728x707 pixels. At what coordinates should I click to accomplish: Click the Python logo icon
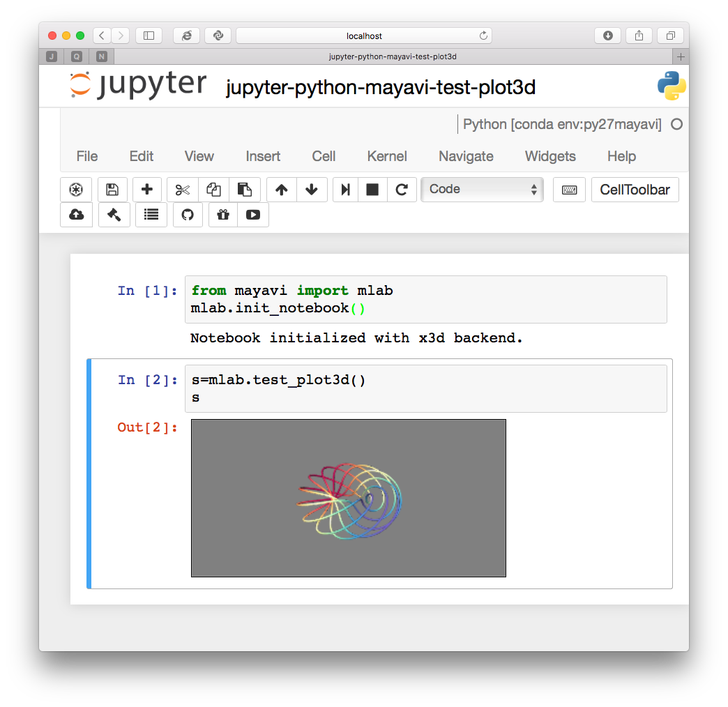click(672, 86)
